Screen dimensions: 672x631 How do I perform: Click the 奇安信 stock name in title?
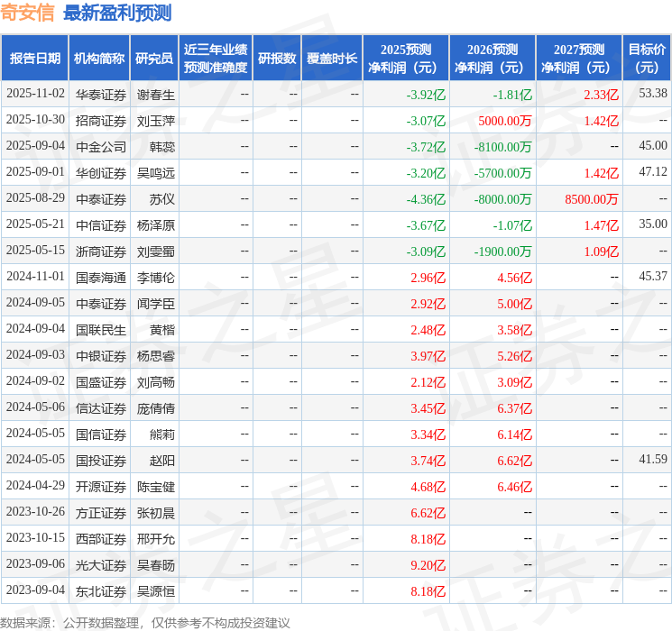click(27, 13)
